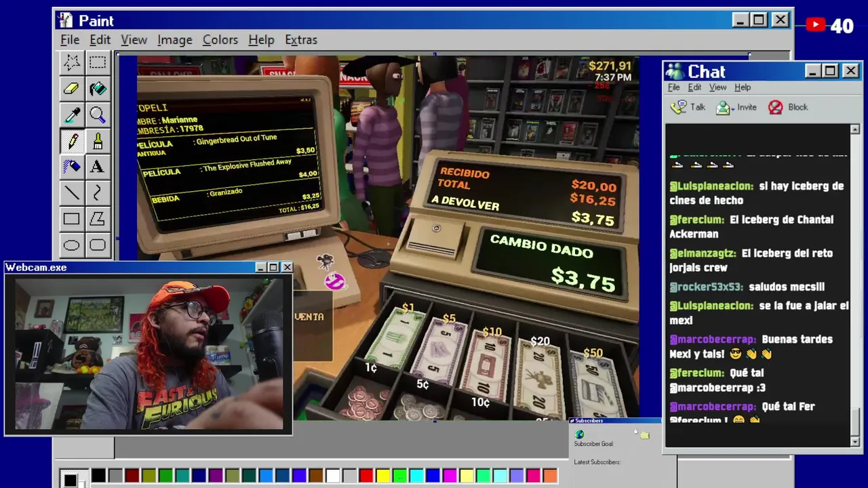Select the Pencil tool

coord(71,141)
